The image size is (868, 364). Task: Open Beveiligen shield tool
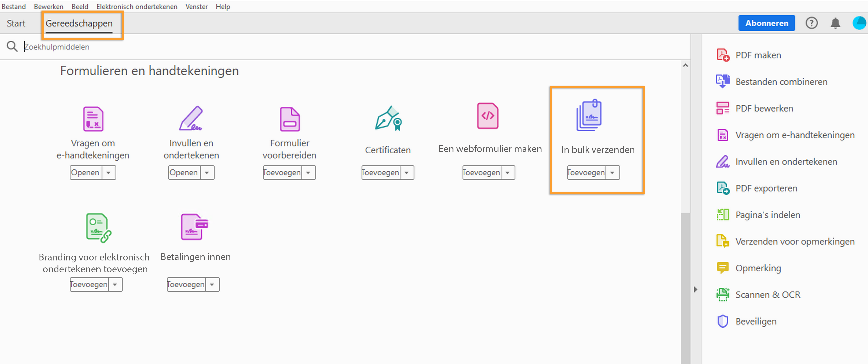pyautogui.click(x=755, y=321)
